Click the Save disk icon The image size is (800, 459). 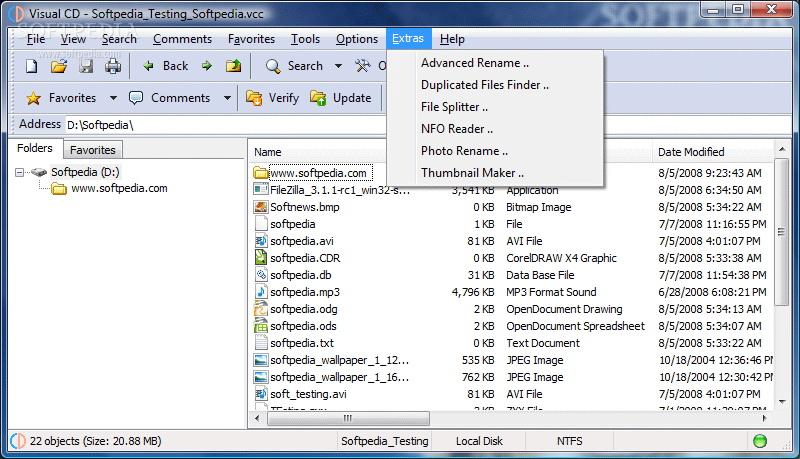pos(86,66)
